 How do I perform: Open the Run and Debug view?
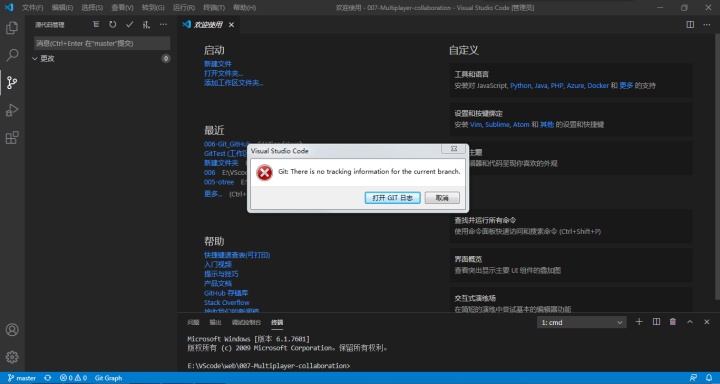pos(12,110)
